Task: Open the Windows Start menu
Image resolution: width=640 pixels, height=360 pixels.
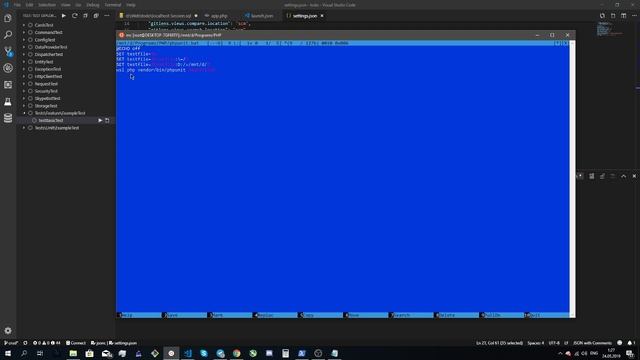Action: 8,353
